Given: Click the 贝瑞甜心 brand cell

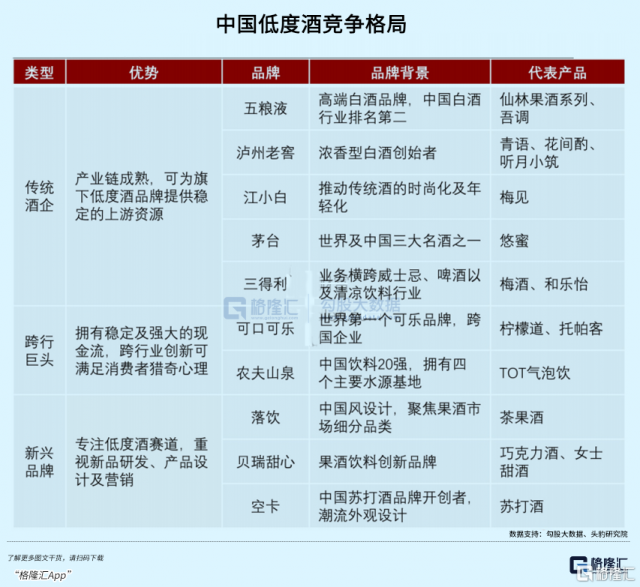Looking at the screenshot, I should 265,462.
